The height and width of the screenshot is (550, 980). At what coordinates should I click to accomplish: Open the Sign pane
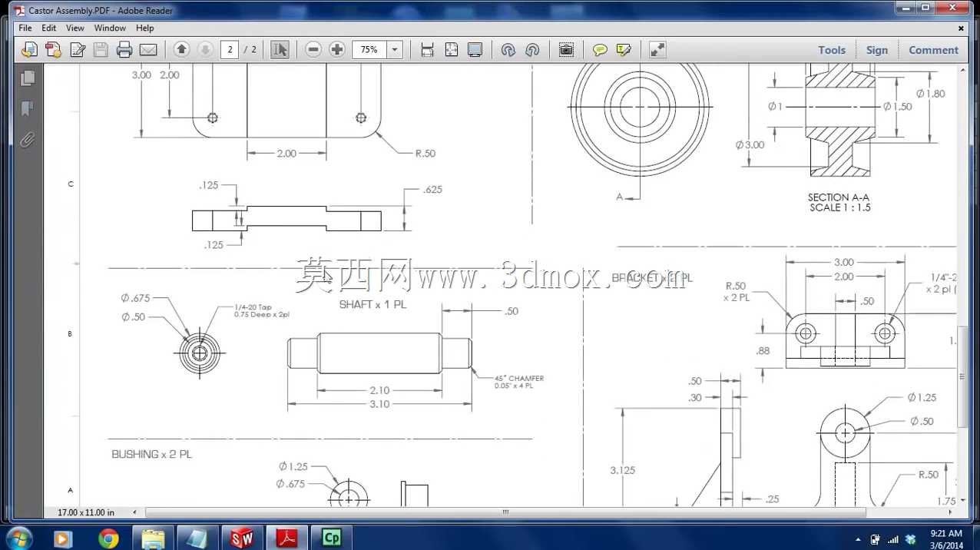876,50
